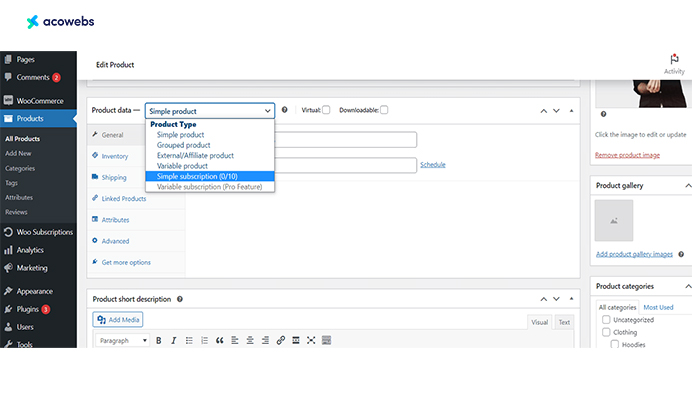Open the acowebs logo
The width and height of the screenshot is (692, 399).
pos(60,21)
